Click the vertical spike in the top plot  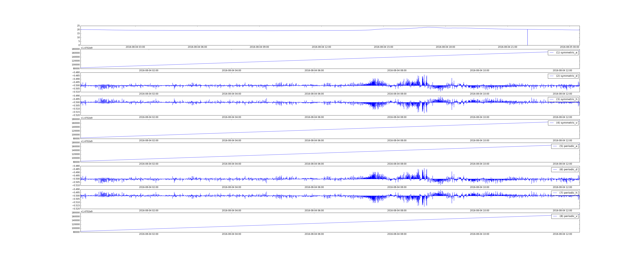(527, 38)
